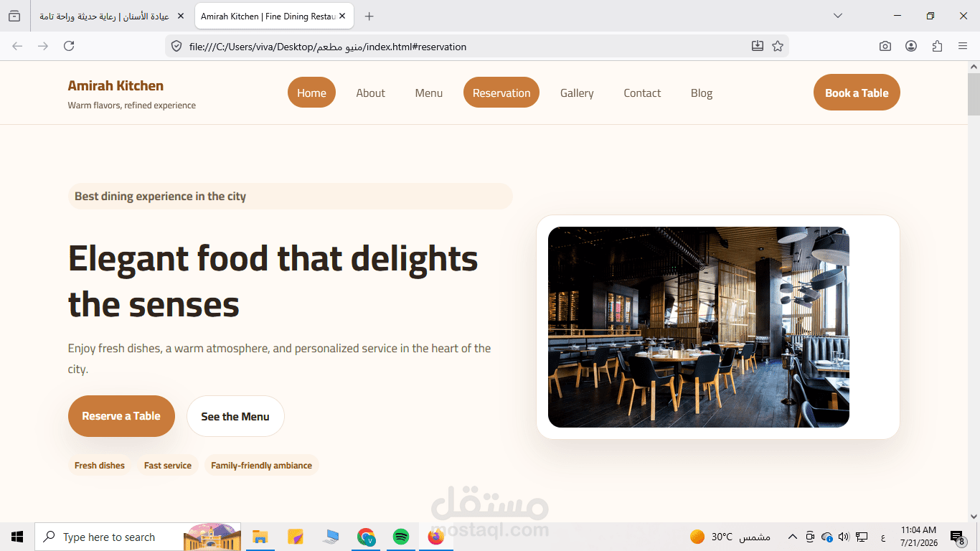Click the Family-friendly ambiance tag

pyautogui.click(x=261, y=466)
